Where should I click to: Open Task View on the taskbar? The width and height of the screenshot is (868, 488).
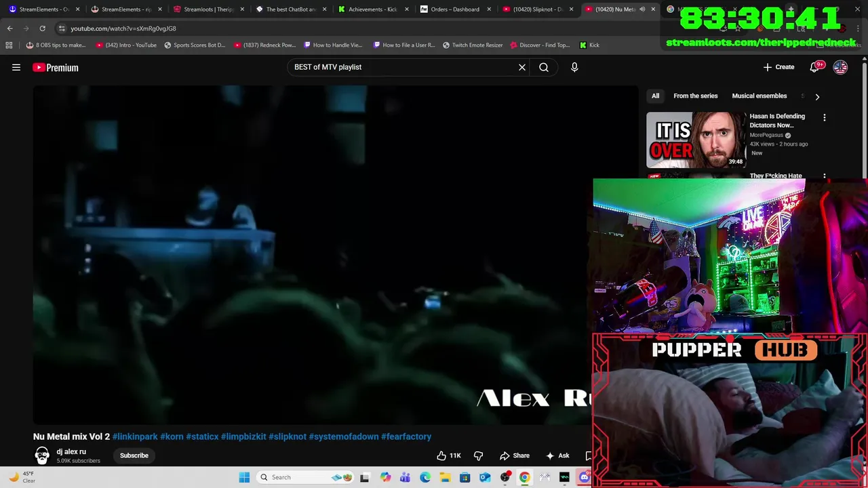click(x=364, y=477)
